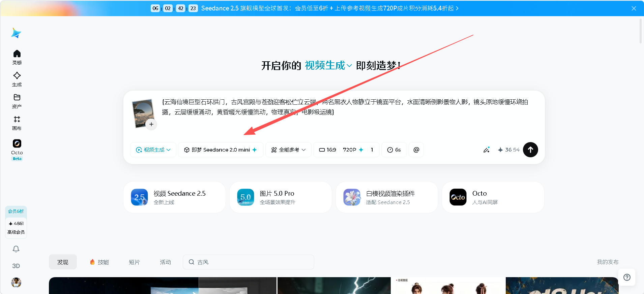Expand the 视频生成 title mode dropdown
This screenshot has width=644, height=294.
click(x=328, y=65)
